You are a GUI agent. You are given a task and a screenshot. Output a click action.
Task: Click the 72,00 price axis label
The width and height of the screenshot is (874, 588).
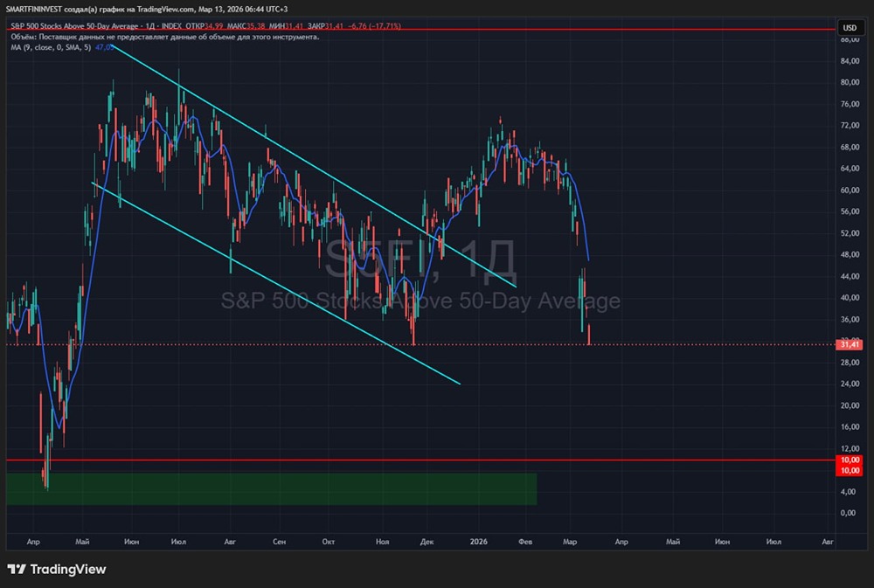[x=850, y=126]
